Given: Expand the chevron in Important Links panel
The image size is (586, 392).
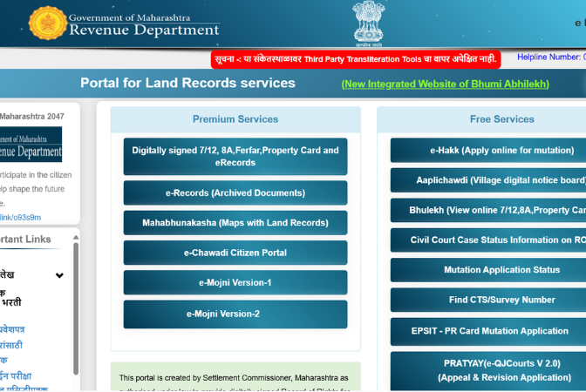Looking at the screenshot, I should pyautogui.click(x=59, y=275).
